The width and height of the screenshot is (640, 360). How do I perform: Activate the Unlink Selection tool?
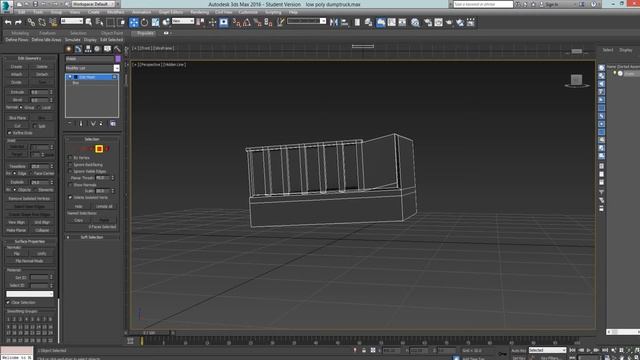[x=42, y=22]
